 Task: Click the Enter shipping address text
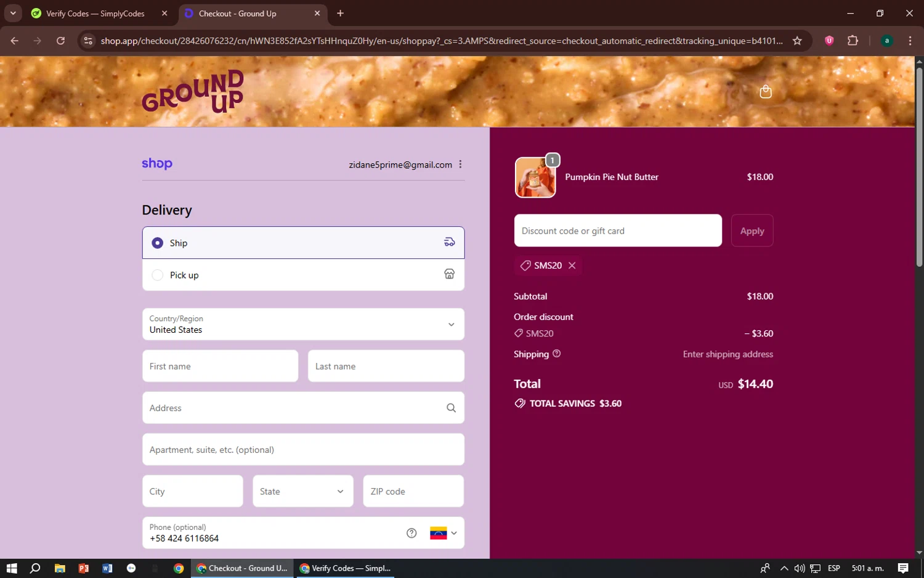[x=728, y=354]
